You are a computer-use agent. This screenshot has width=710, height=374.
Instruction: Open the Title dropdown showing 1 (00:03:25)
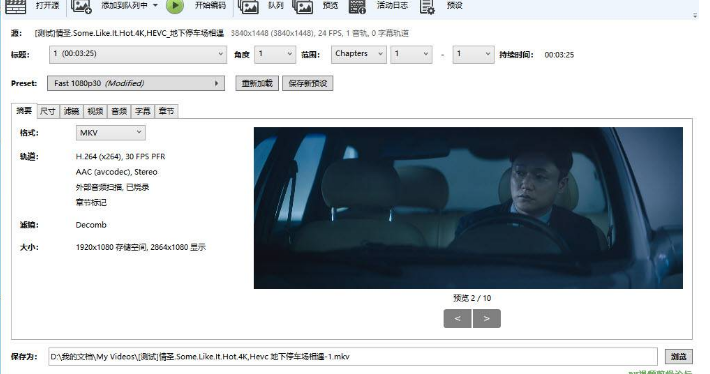point(138,54)
